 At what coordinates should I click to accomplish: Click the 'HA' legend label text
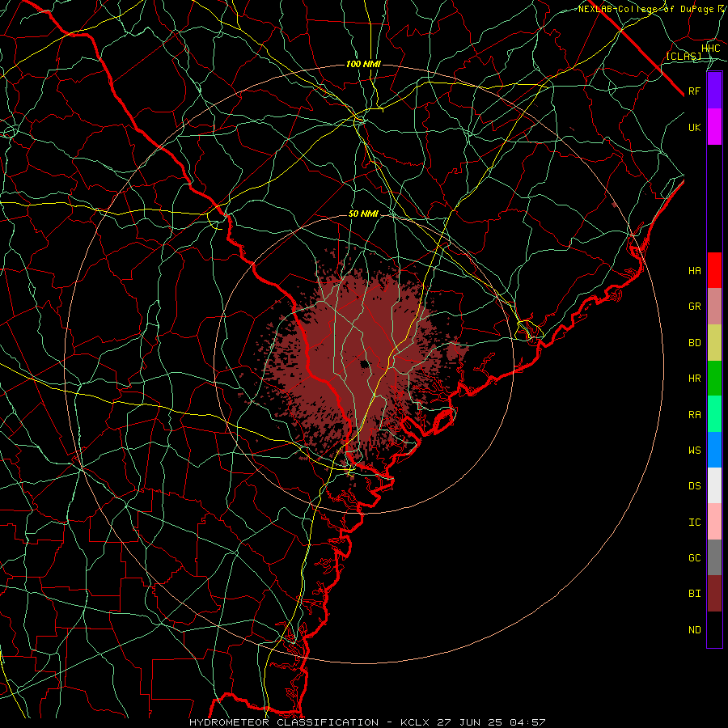[x=694, y=270]
